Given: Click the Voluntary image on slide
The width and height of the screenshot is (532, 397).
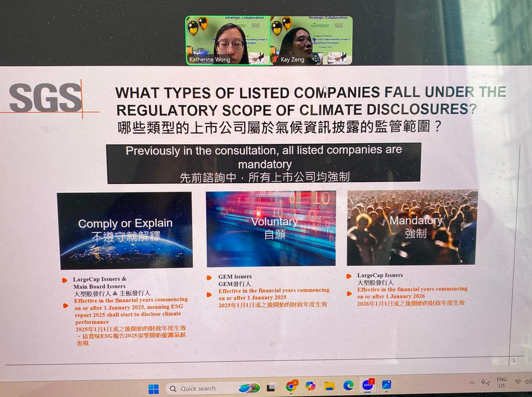Looking at the screenshot, I should pos(271,228).
